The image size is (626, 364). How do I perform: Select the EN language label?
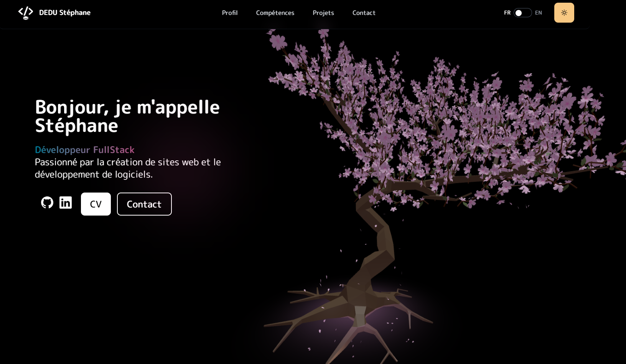click(x=538, y=13)
